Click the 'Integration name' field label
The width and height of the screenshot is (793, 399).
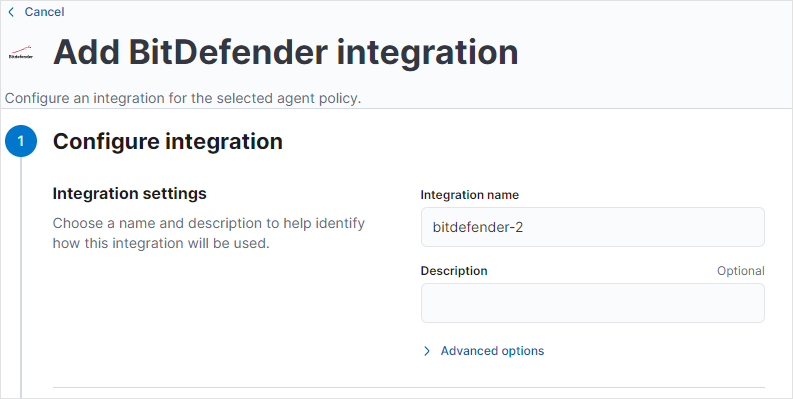[x=469, y=195]
